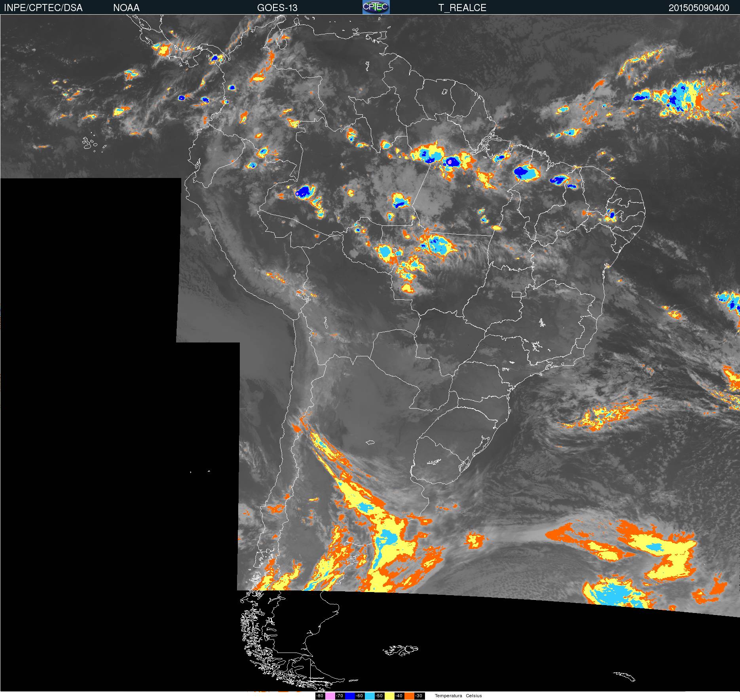Click the Falkland Islands outline on map
740x700 pixels.
[400, 650]
